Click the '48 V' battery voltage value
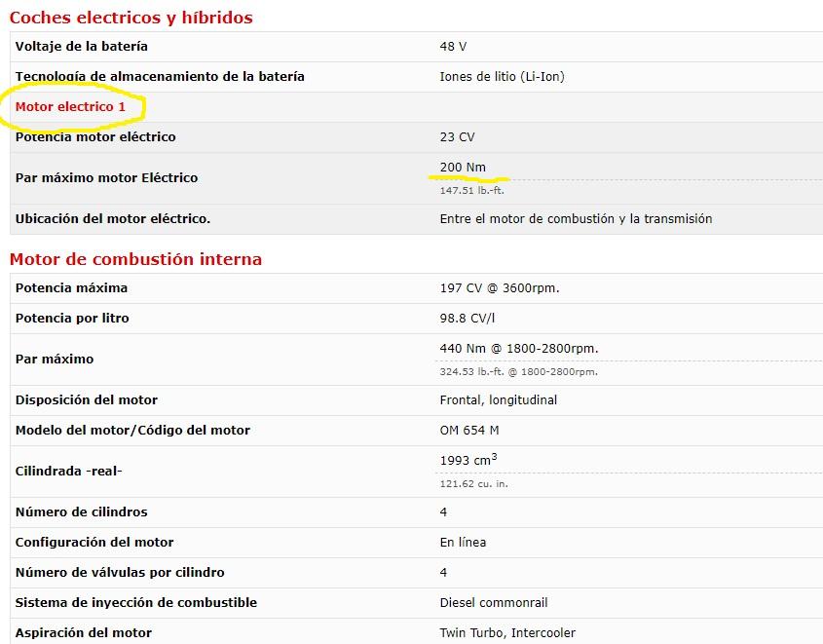Viewport: 823px width, 644px height. [453, 46]
